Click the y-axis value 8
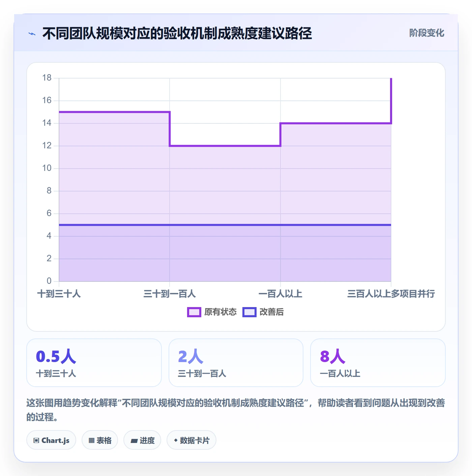The height and width of the screenshot is (476, 472). [49, 191]
